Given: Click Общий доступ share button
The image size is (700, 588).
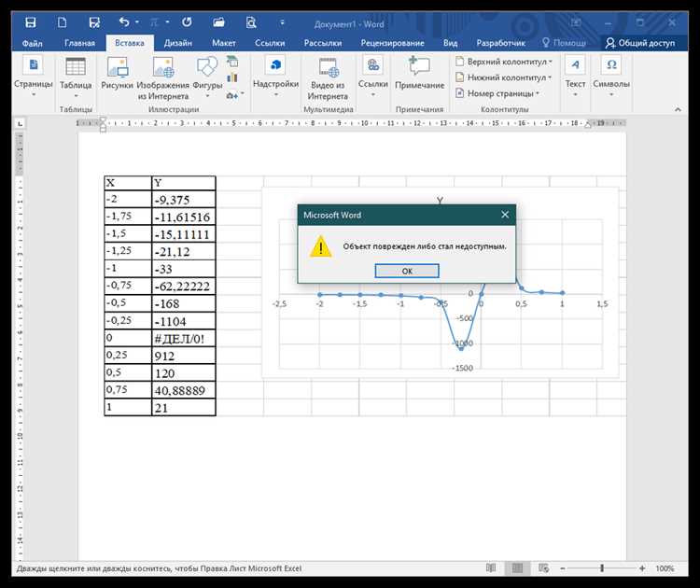Looking at the screenshot, I should 639,43.
